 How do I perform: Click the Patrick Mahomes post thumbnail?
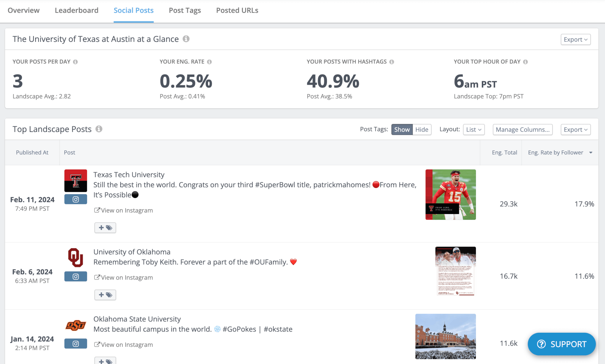click(450, 195)
